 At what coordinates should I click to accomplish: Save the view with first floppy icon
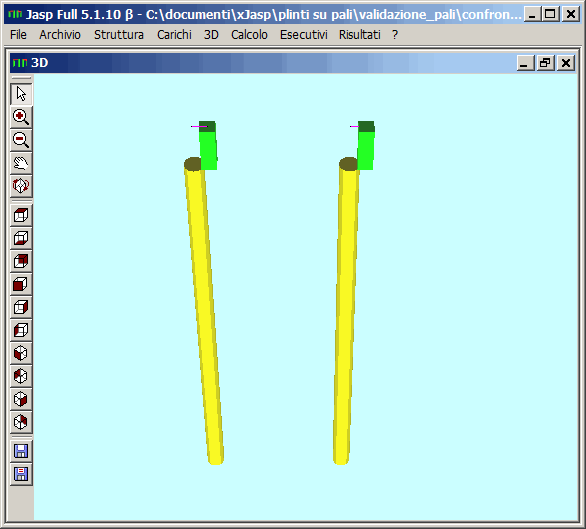pos(21,451)
